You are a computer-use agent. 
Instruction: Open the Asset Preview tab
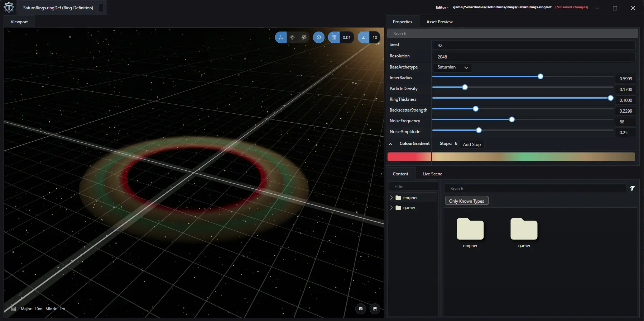coord(439,22)
